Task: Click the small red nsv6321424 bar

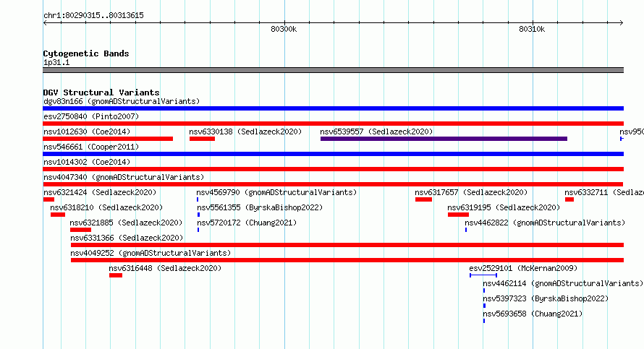Action: [48, 199]
